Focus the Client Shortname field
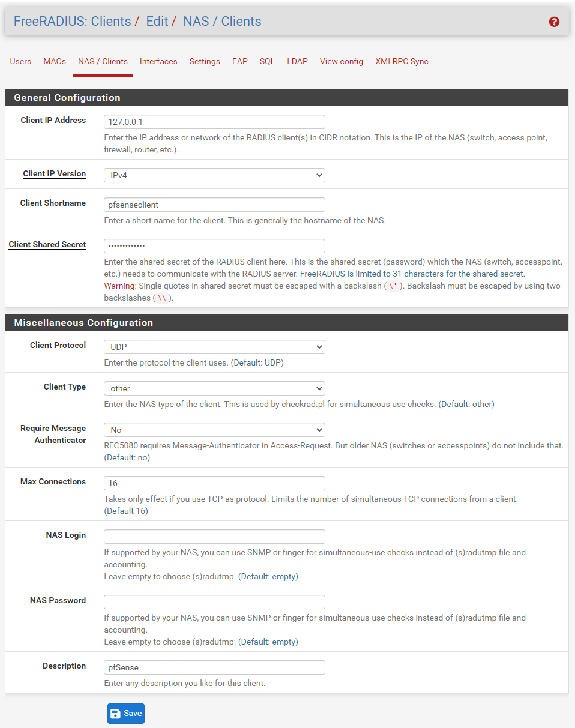This screenshot has height=728, width=575. (214, 205)
